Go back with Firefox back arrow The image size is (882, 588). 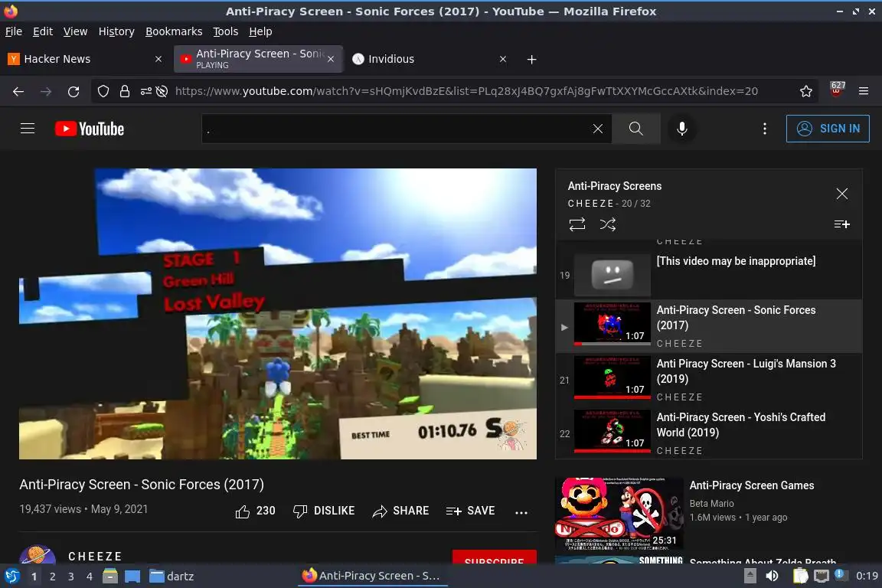18,91
